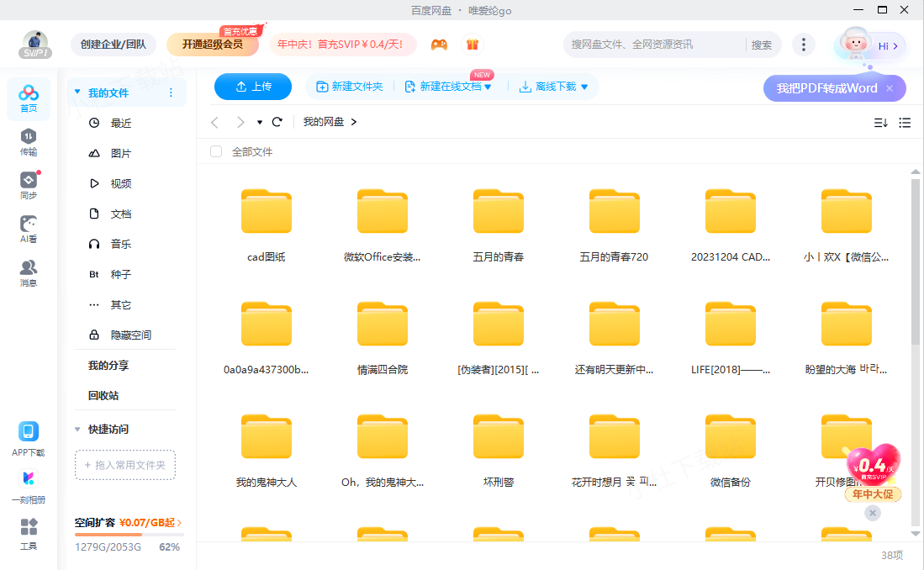Open three-dot options beside 我的文件

(x=171, y=92)
